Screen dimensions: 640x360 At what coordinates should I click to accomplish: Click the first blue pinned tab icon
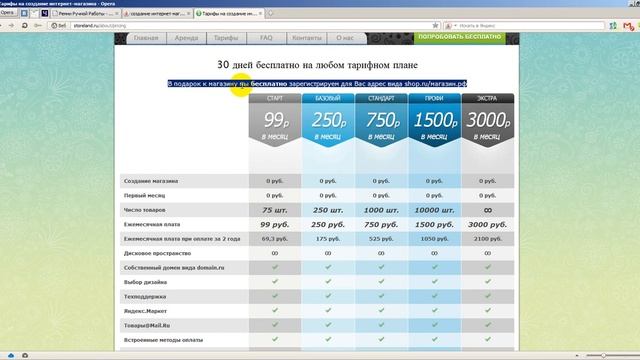tap(24, 13)
